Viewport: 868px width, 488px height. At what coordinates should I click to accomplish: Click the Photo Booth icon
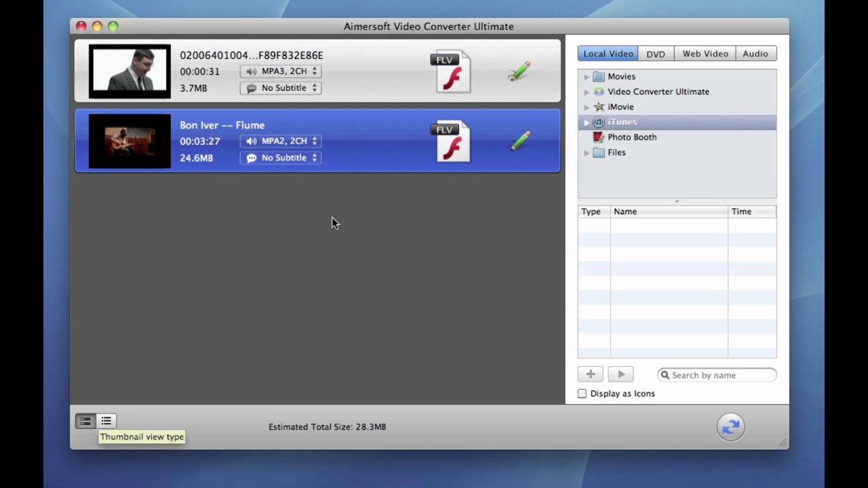coord(599,137)
